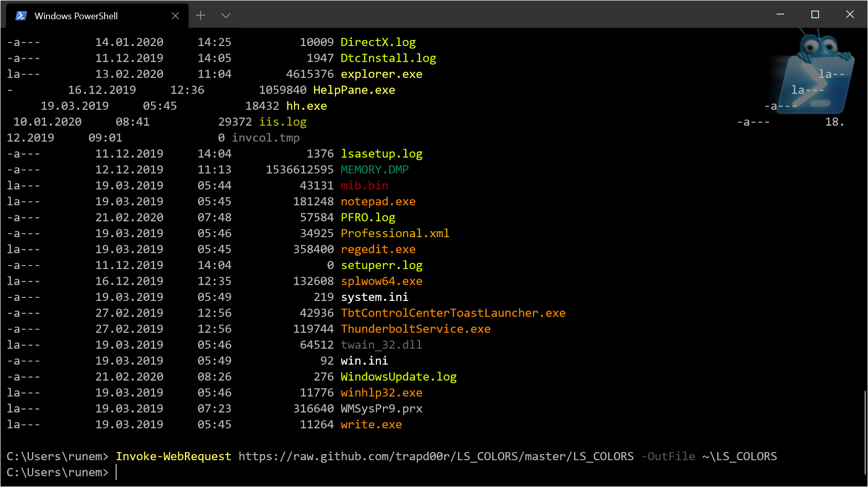Viewport: 868px width, 487px height.
Task: Select the regedit.exe entry
Action: pos(378,249)
